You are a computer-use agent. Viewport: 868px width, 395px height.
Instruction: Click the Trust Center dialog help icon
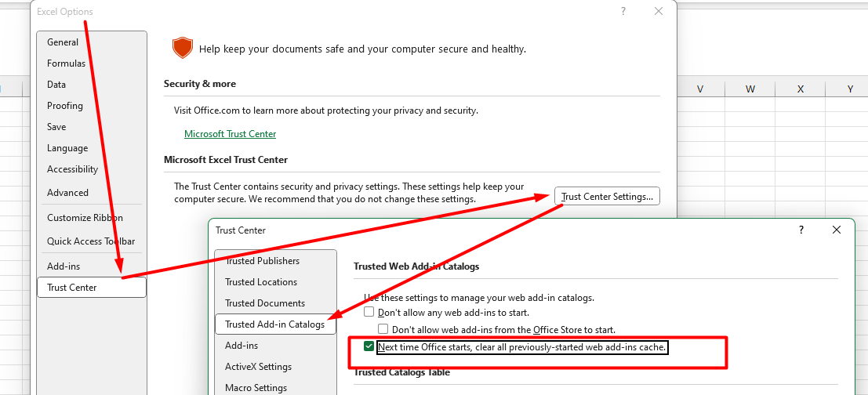pos(801,230)
